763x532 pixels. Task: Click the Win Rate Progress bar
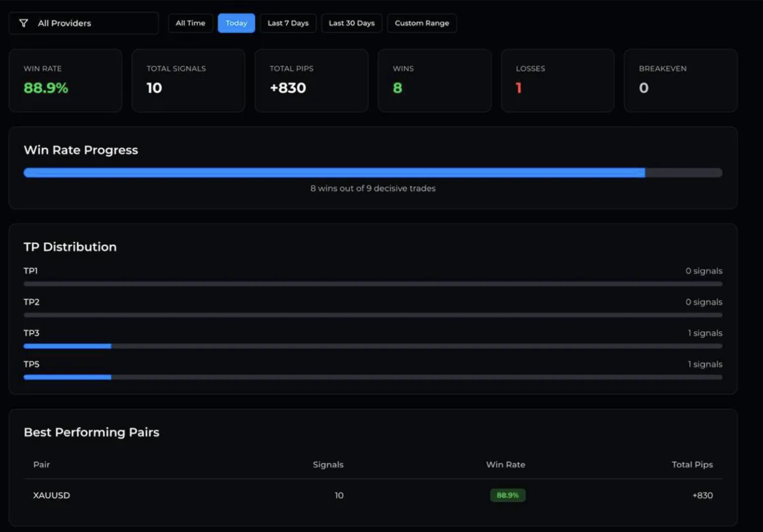click(x=373, y=172)
